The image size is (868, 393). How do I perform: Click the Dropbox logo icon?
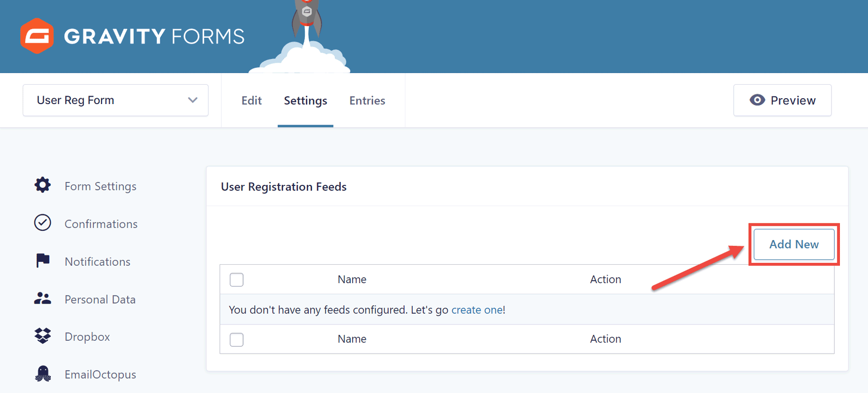pyautogui.click(x=43, y=336)
